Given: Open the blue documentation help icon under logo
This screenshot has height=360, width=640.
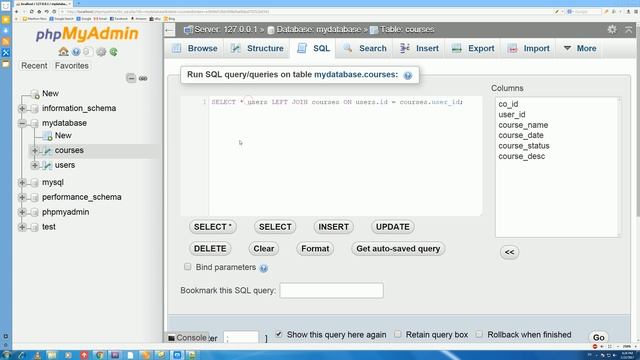Looking at the screenshot, I should pos(76,52).
